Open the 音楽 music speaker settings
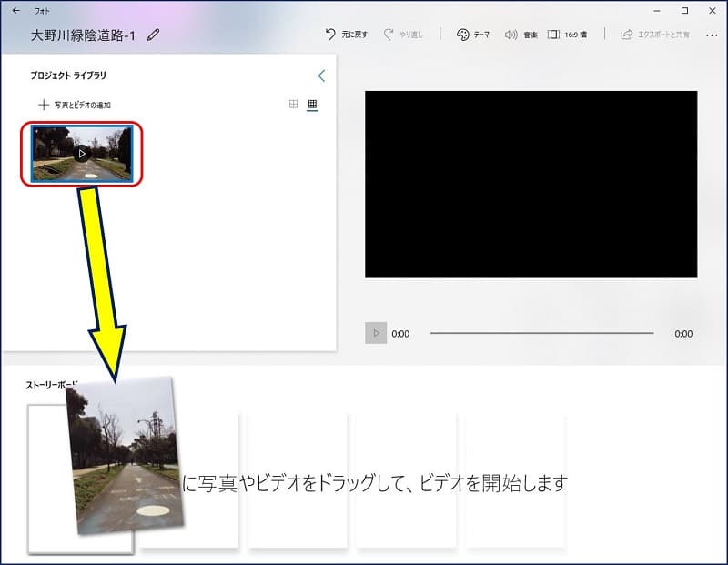This screenshot has width=728, height=565. point(521,35)
